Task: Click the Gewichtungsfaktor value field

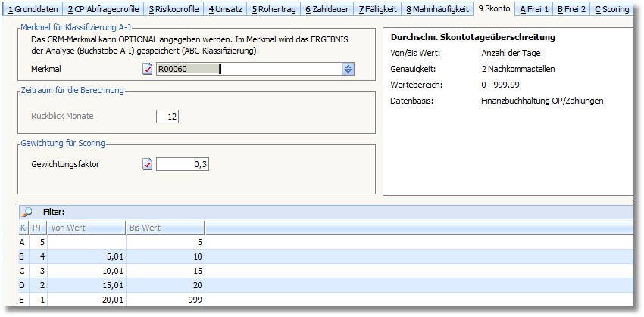Action: coord(183,164)
